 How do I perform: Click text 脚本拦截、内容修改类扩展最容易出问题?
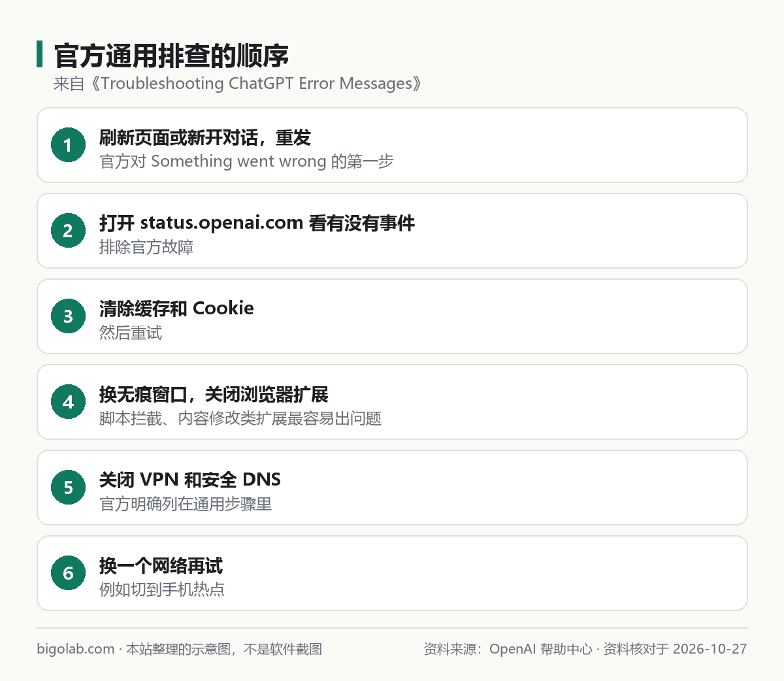tap(240, 418)
